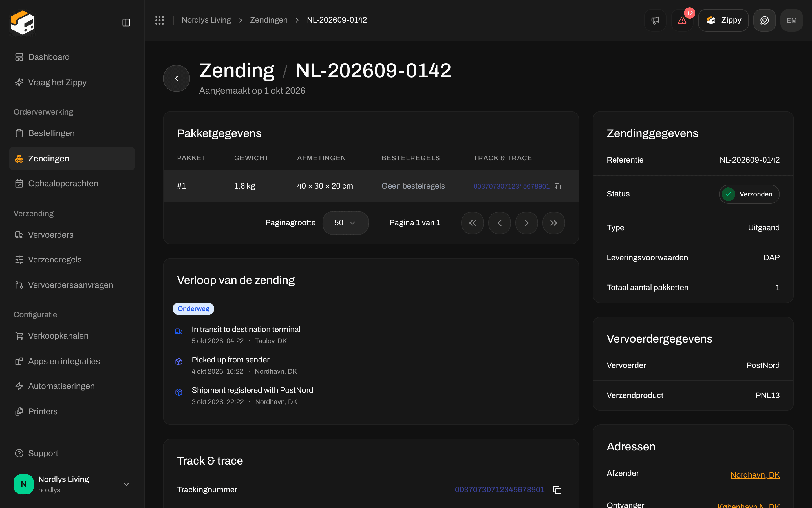
Task: Click the Shipment registered package icon
Action: click(x=179, y=392)
